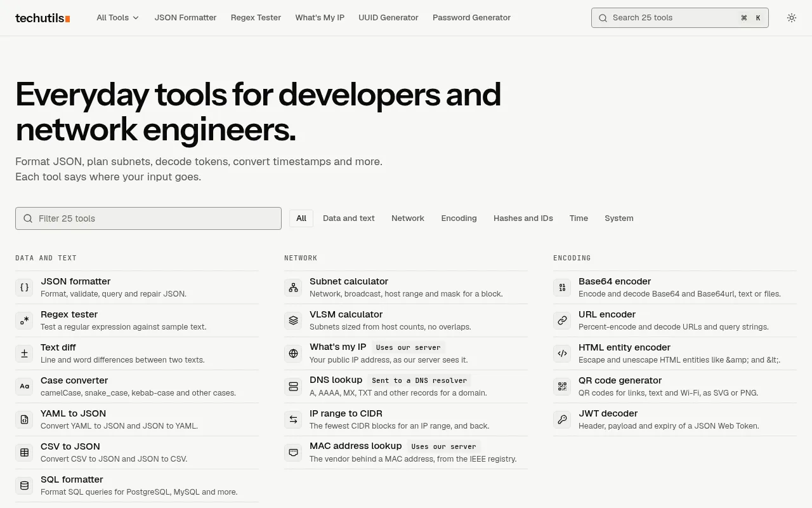Click the Subnet calculator network icon

coord(293,287)
